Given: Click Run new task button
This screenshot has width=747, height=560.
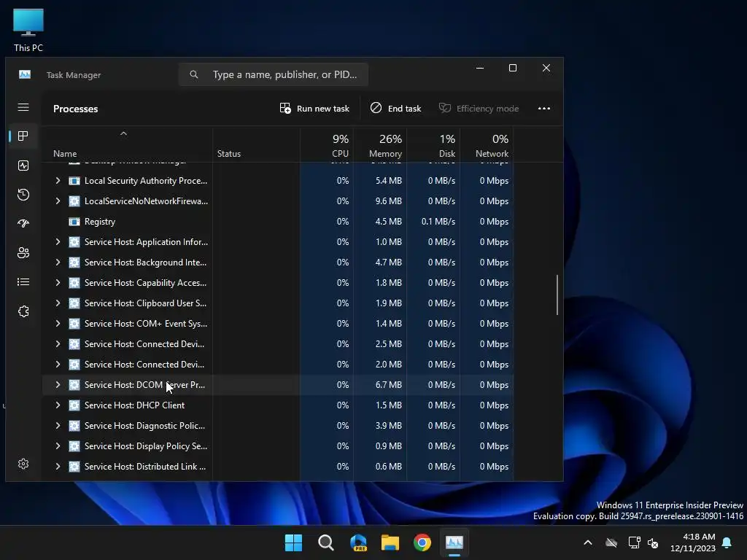Looking at the screenshot, I should point(314,109).
